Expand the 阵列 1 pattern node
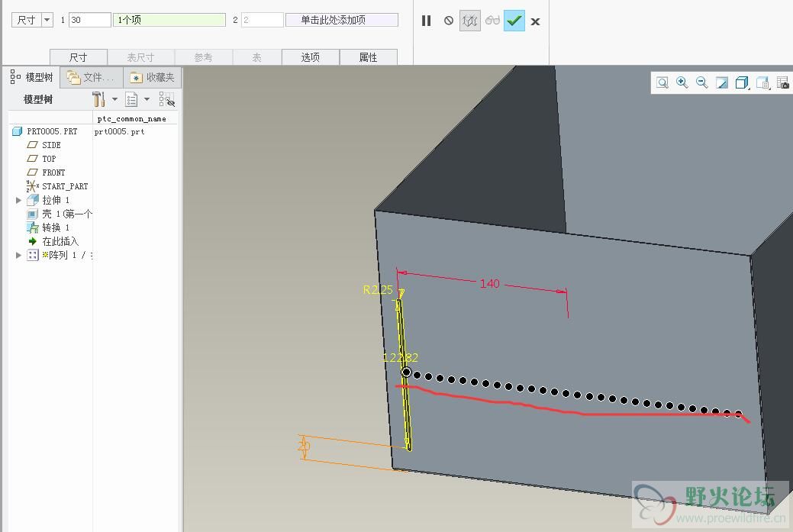The image size is (793, 532). coord(19,255)
